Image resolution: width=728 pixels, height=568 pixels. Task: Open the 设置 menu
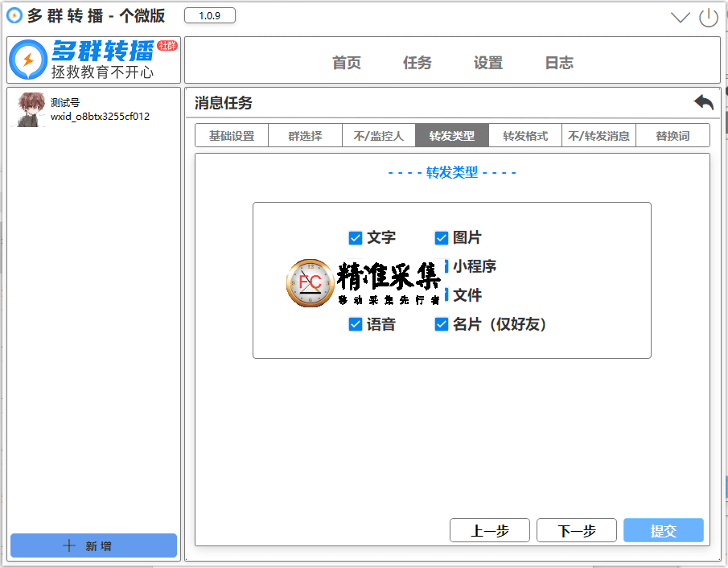(x=488, y=62)
